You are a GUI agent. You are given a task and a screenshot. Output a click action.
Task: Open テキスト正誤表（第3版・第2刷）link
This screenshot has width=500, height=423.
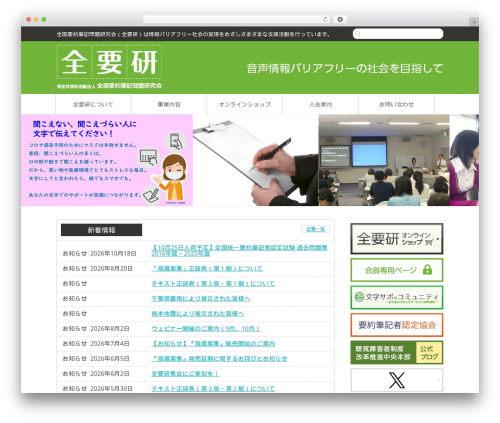tap(213, 389)
